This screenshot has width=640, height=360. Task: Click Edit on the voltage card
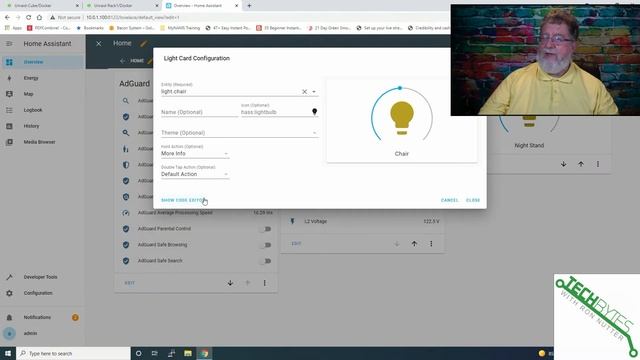pos(296,244)
